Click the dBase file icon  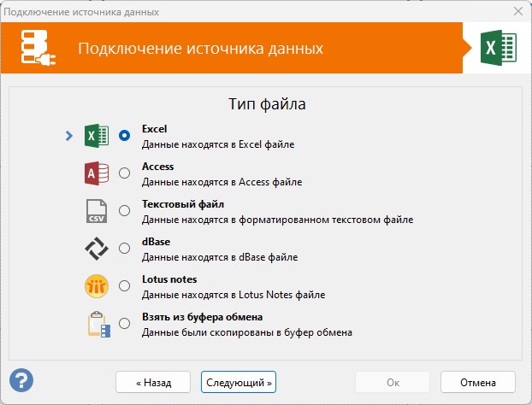pos(97,249)
